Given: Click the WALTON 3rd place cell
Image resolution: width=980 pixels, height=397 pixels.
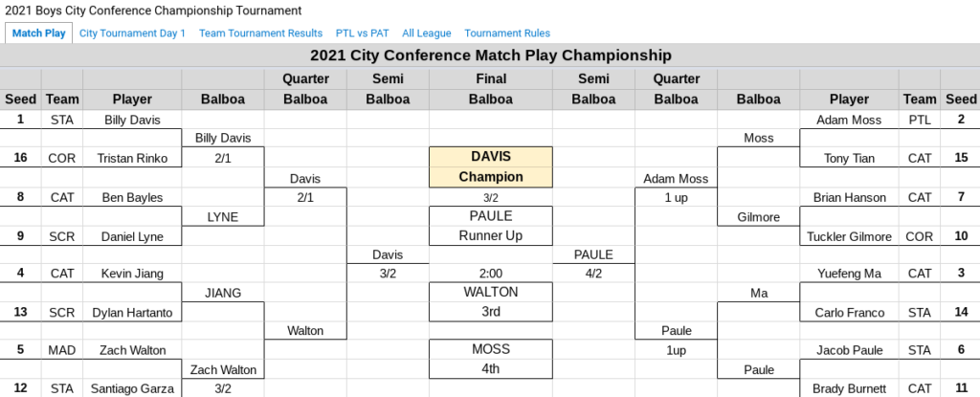Looking at the screenshot, I should coord(490,301).
